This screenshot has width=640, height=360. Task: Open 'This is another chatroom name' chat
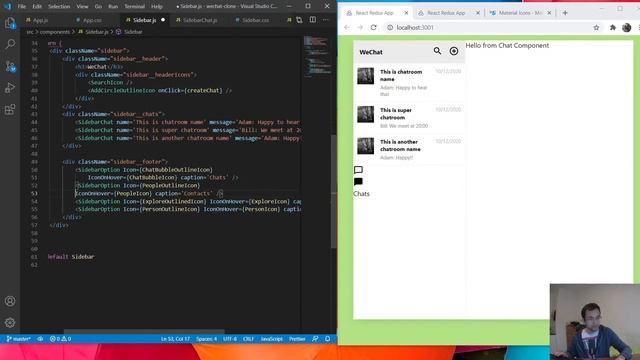coord(409,149)
